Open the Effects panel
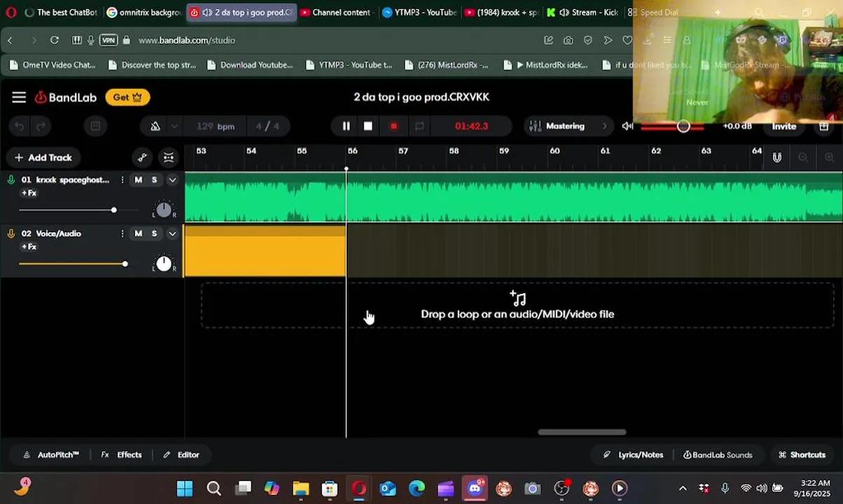Viewport: 843px width, 504px height. [121, 455]
